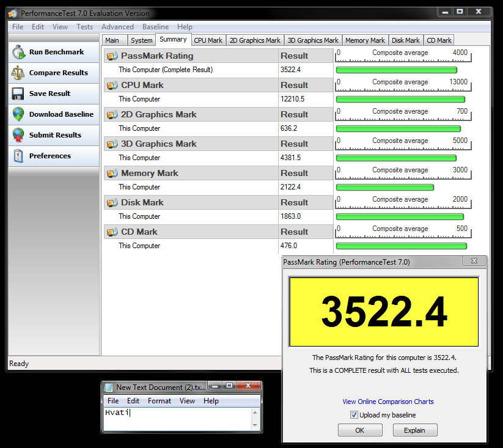Image resolution: width=503 pixels, height=448 pixels.
Task: Open the Baseline menu
Action: [155, 27]
